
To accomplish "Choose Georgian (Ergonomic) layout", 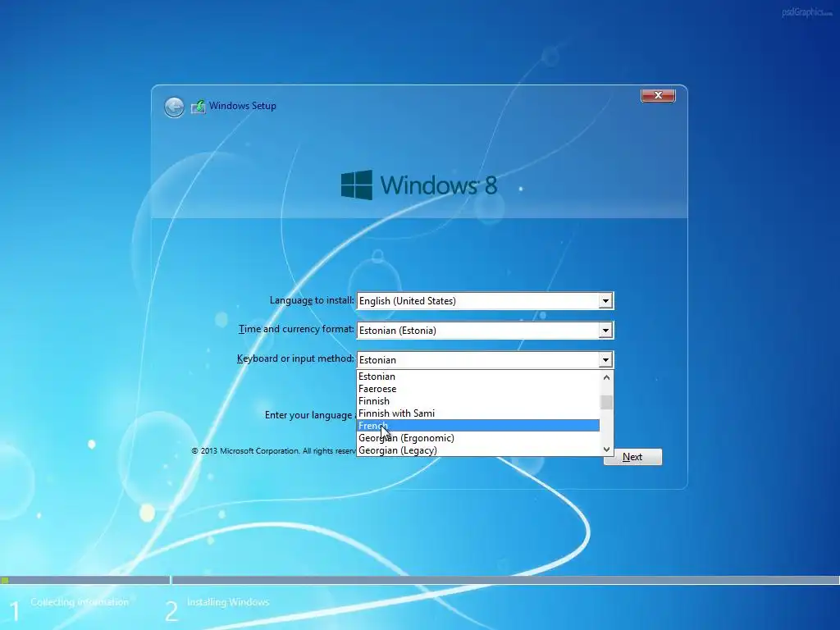I will coord(478,438).
